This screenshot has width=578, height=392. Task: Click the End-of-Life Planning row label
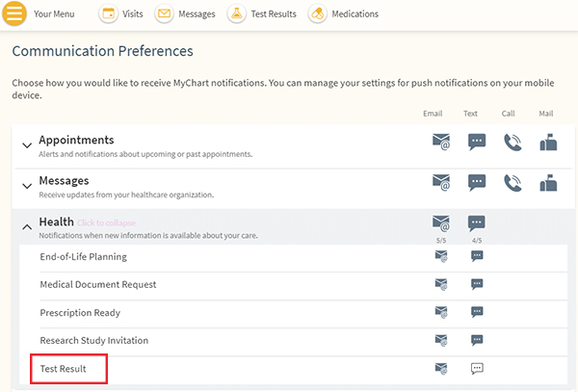[x=83, y=257]
